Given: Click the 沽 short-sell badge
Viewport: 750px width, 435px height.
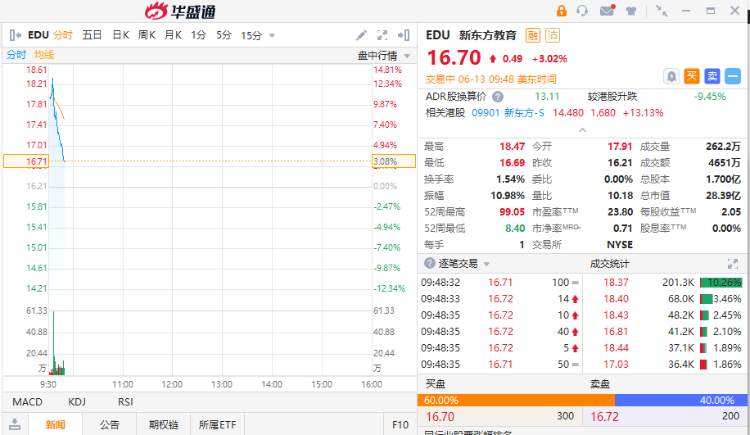Looking at the screenshot, I should 552,35.
